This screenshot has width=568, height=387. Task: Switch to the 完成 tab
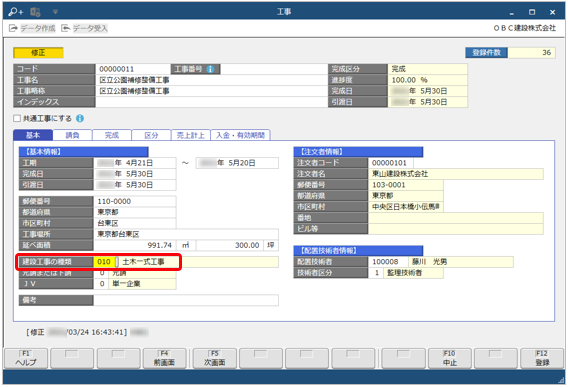[x=112, y=135]
